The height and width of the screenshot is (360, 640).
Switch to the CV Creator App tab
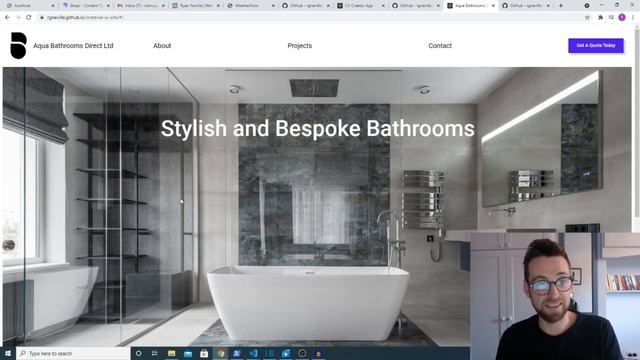pos(361,6)
